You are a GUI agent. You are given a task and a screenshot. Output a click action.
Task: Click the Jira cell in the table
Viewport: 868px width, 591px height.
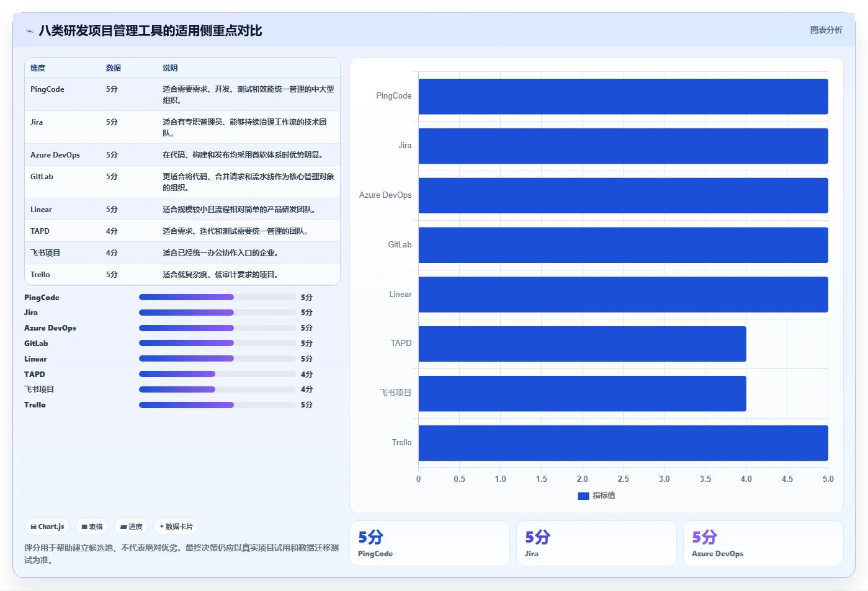tap(37, 122)
